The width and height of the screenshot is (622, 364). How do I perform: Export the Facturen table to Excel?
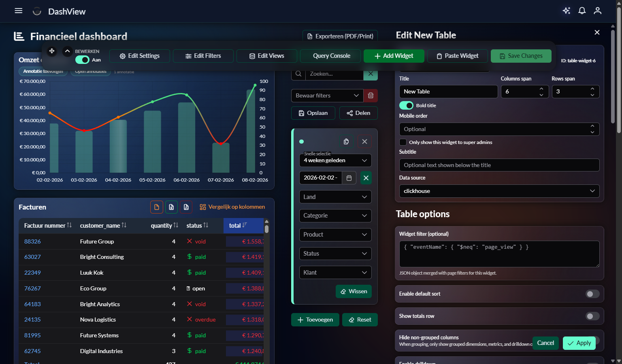[171, 207]
